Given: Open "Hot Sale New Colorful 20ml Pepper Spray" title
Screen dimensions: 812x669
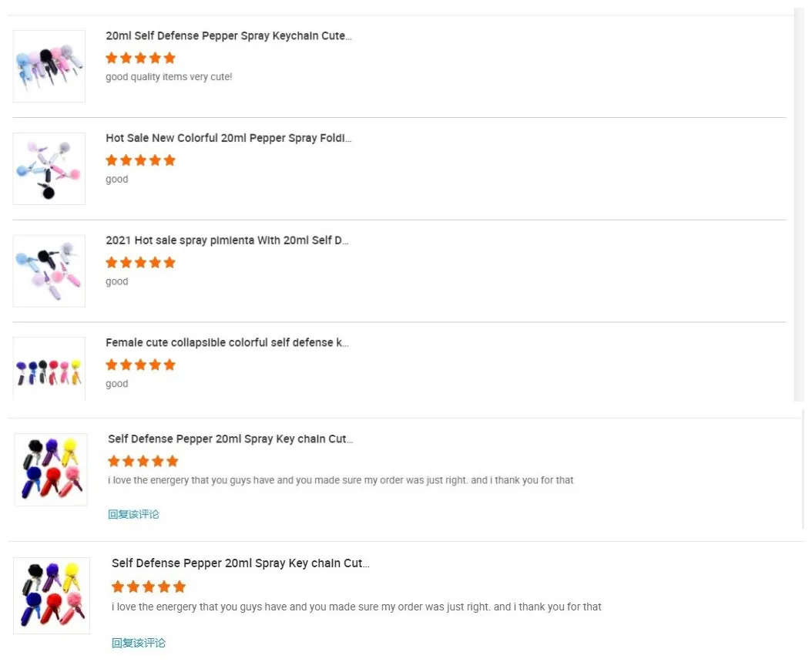Looking at the screenshot, I should coord(228,139).
